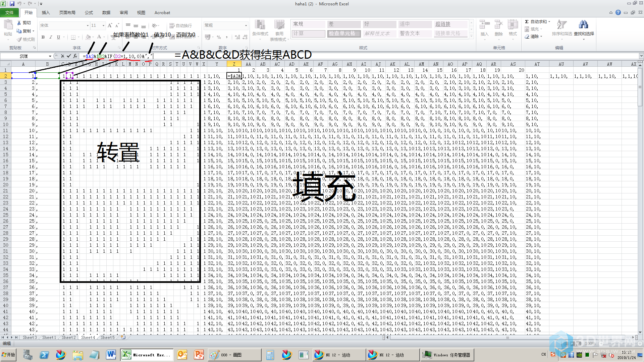Viewport: 644px width, 362px height.
Task: Click the Excel Help question mark icon
Action: tap(618, 13)
